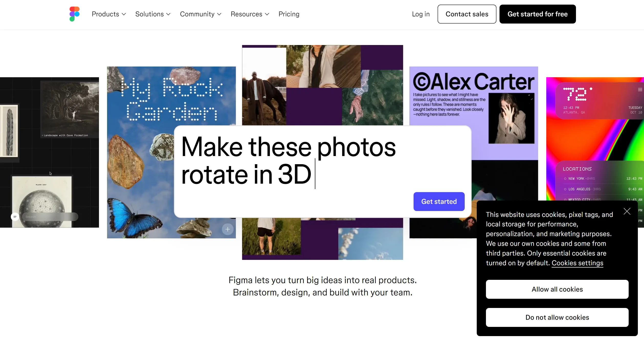The width and height of the screenshot is (644, 343).
Task: Go to the Pricing page
Action: (x=289, y=14)
